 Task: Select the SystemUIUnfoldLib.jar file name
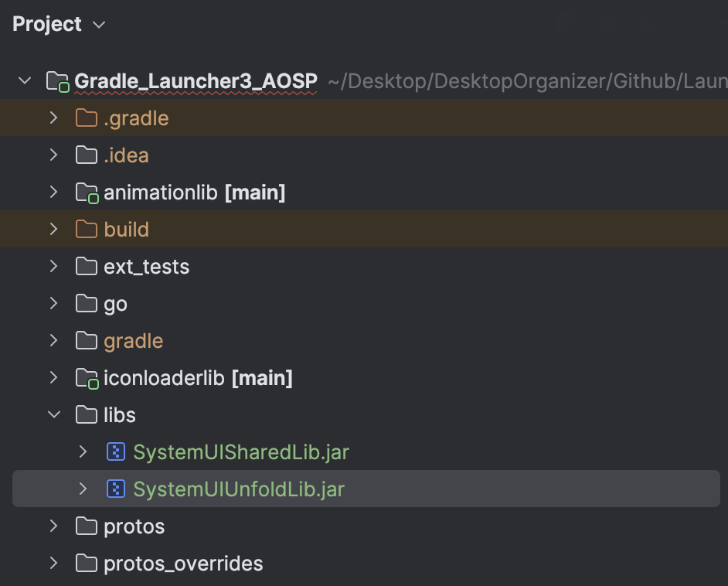tap(239, 490)
